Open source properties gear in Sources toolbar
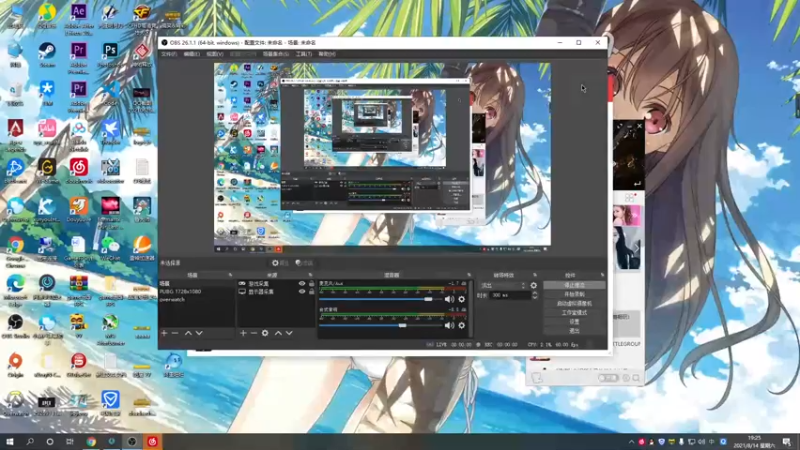 [x=265, y=333]
